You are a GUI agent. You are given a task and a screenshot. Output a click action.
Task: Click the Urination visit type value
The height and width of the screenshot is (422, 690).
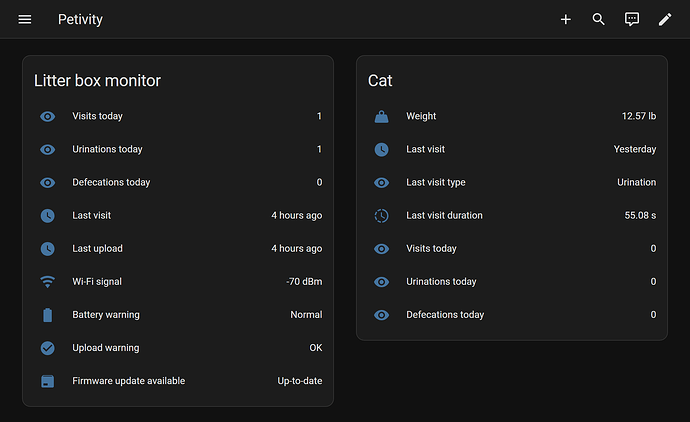(637, 182)
